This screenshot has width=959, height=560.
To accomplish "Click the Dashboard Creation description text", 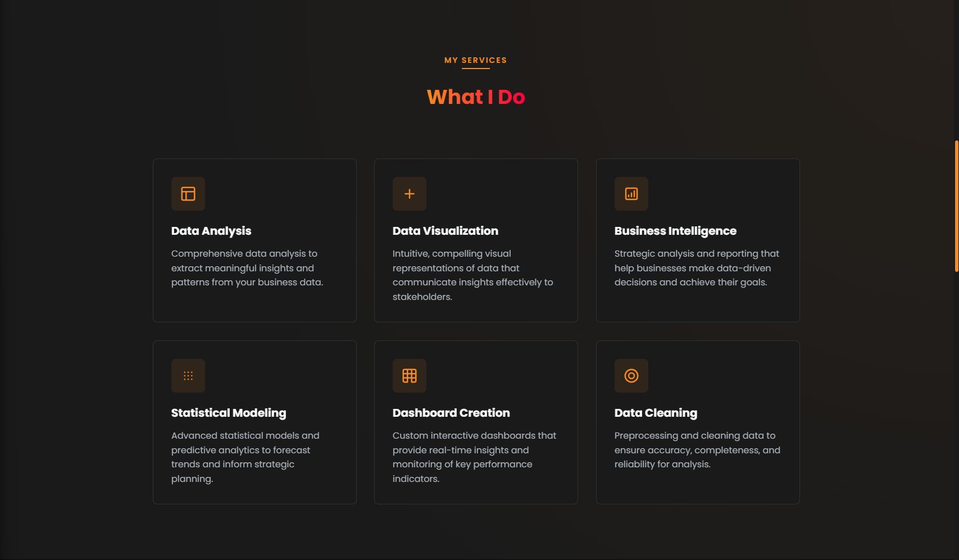I will (x=475, y=457).
